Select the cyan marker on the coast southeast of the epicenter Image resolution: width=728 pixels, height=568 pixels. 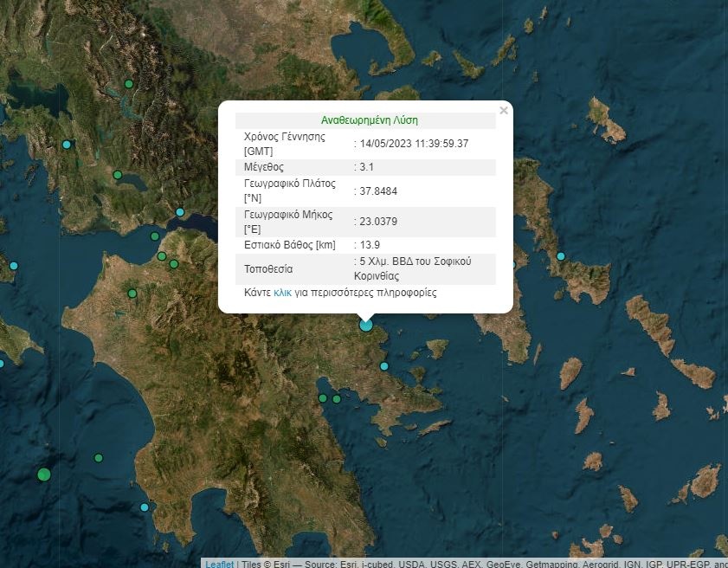(x=384, y=366)
